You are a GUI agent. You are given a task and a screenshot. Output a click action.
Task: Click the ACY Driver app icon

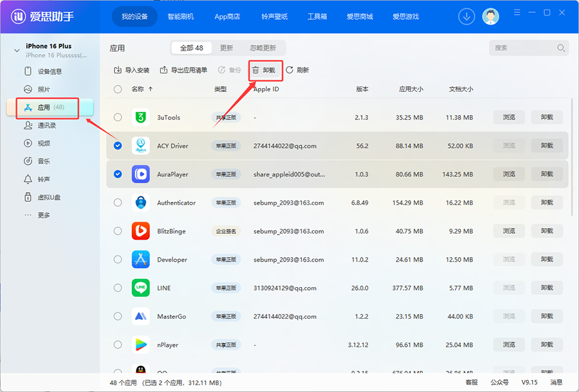pos(141,146)
